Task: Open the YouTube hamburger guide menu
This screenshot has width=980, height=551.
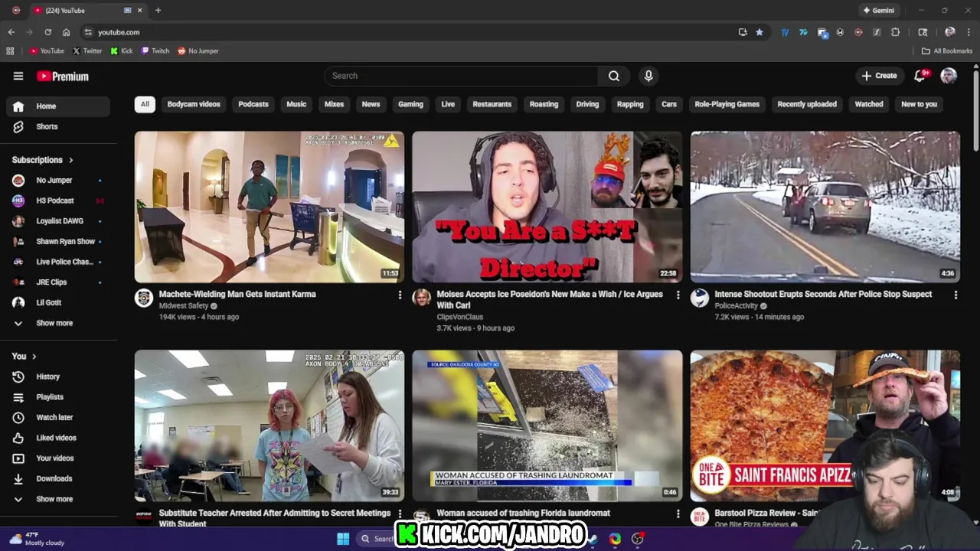Action: (x=18, y=76)
